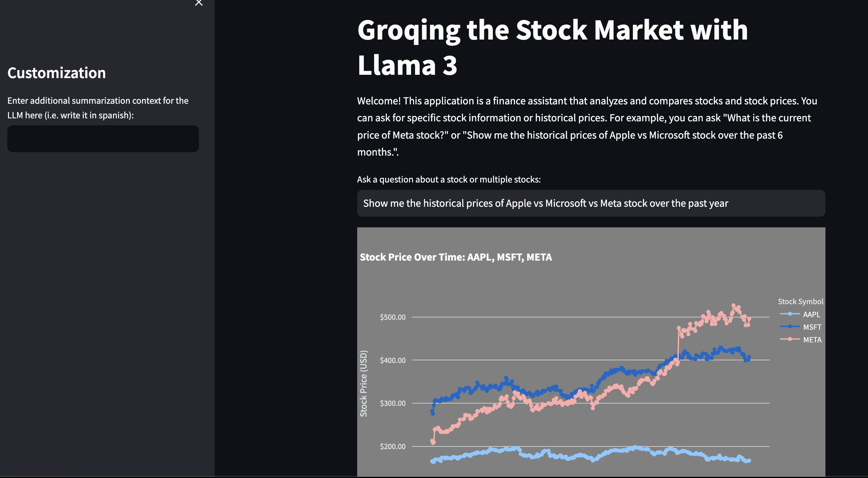Click the $300.00 y-axis label
The image size is (868, 478).
[x=392, y=403]
